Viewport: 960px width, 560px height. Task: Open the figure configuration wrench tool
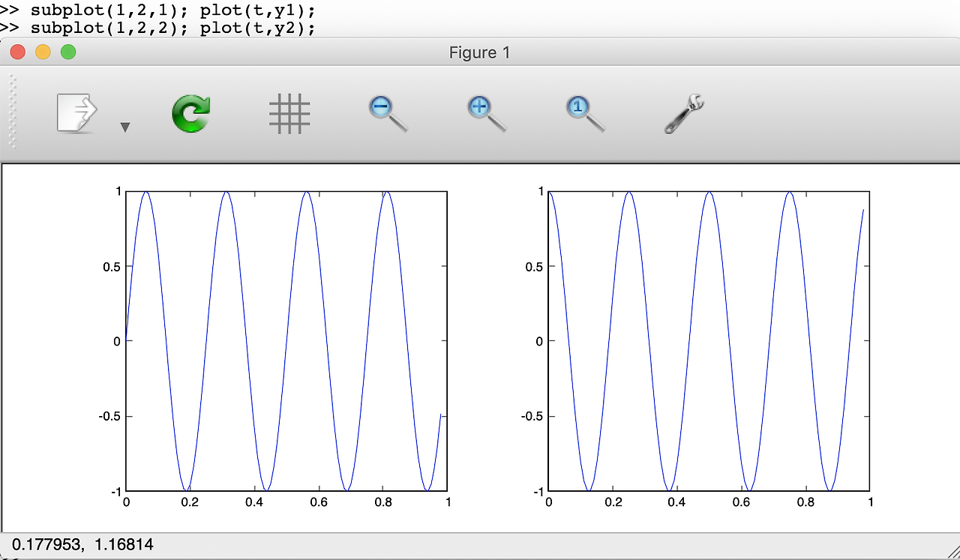click(x=681, y=112)
